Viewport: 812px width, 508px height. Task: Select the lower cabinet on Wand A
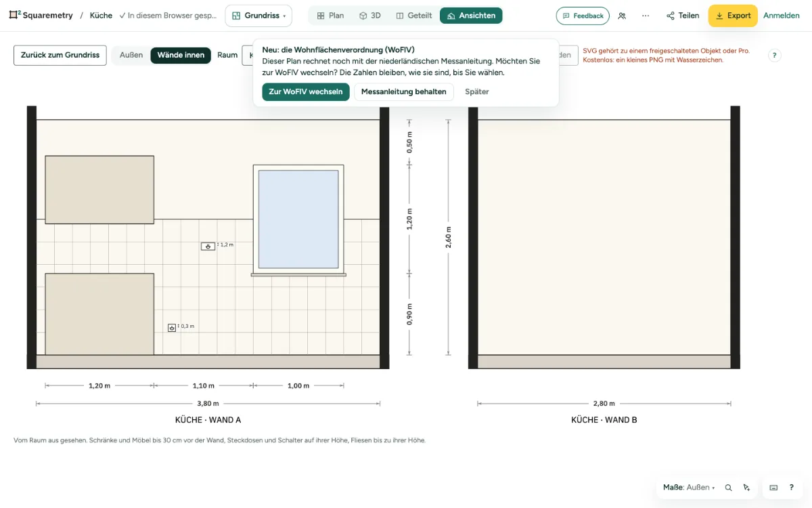pyautogui.click(x=99, y=314)
